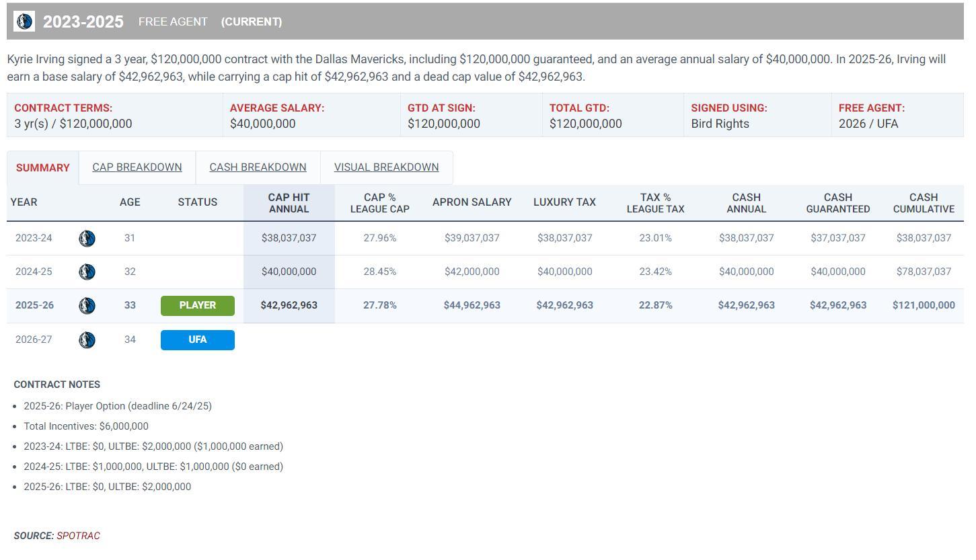Switch to the Summary tab
This screenshot has height=560, width=976.
[42, 168]
